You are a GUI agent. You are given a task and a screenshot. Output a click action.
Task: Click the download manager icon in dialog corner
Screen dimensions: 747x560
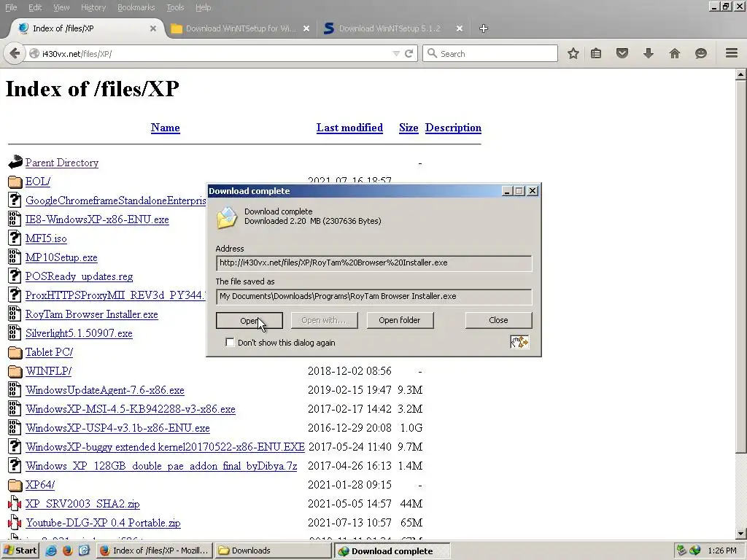pos(519,342)
